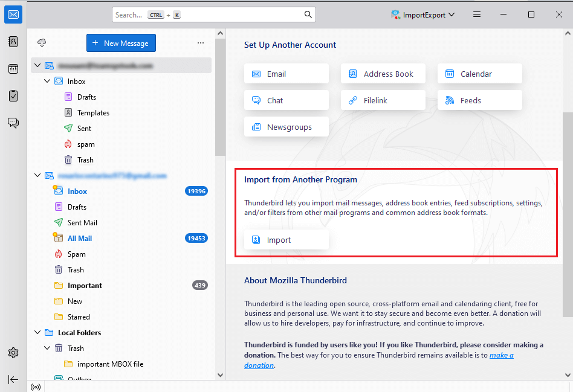The width and height of the screenshot is (573, 392).
Task: Click the 19453 unread badge on All Mail
Action: click(196, 238)
